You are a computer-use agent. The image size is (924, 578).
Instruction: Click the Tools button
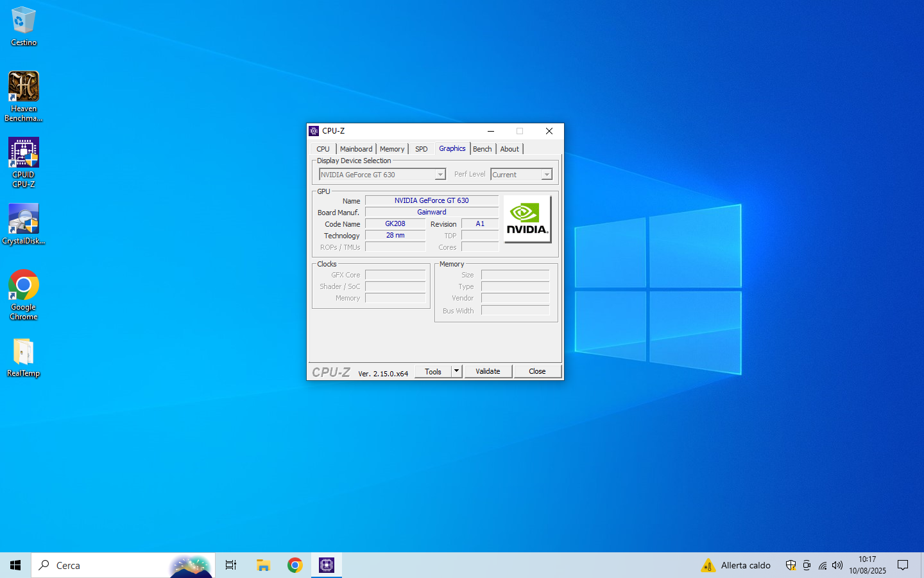(433, 371)
